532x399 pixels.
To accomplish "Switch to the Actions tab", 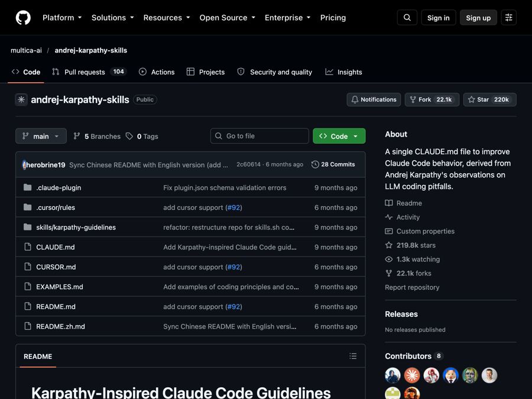I will [x=157, y=72].
